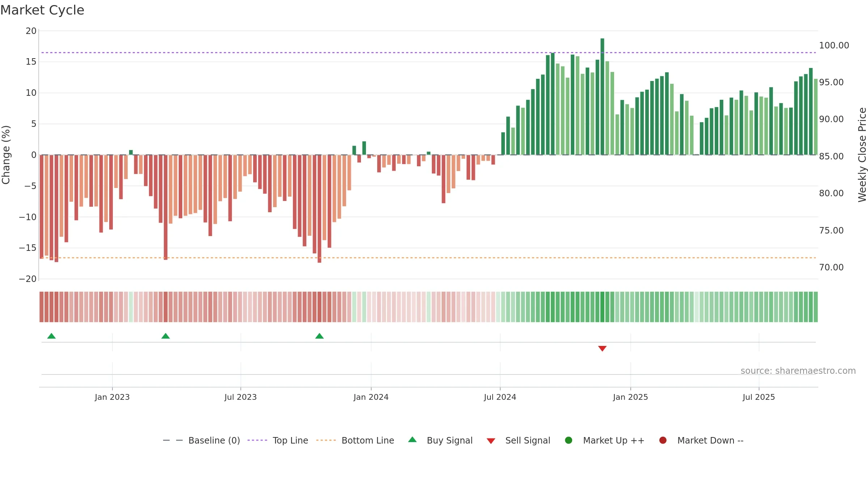
Task: Toggle the Market Down -- legend entry
Action: tap(701, 440)
